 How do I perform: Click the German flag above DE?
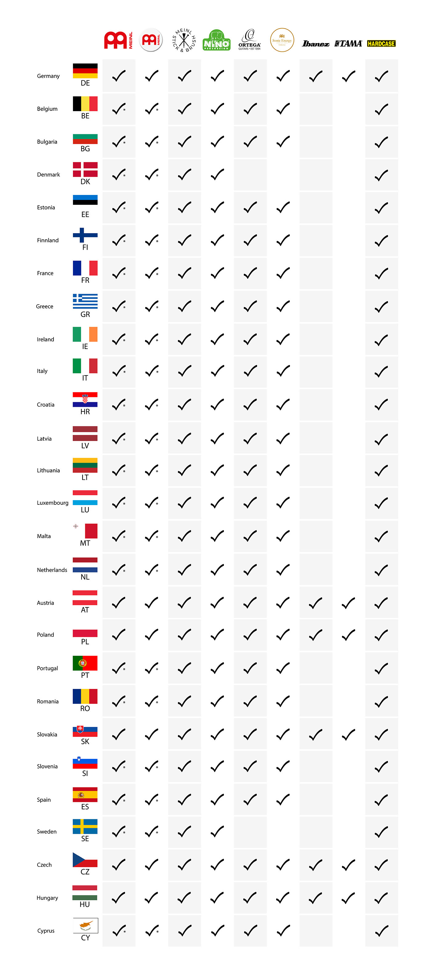(85, 71)
